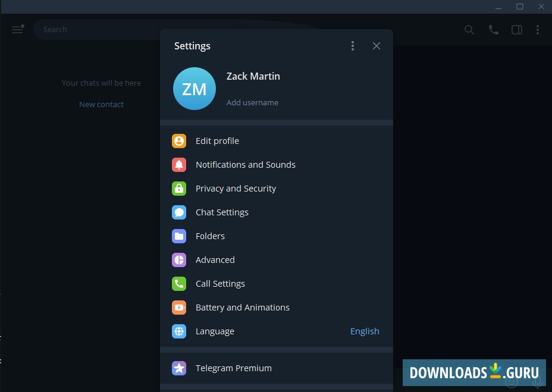The image size is (552, 392).
Task: Open Notifications and Sounds
Action: coord(277,165)
